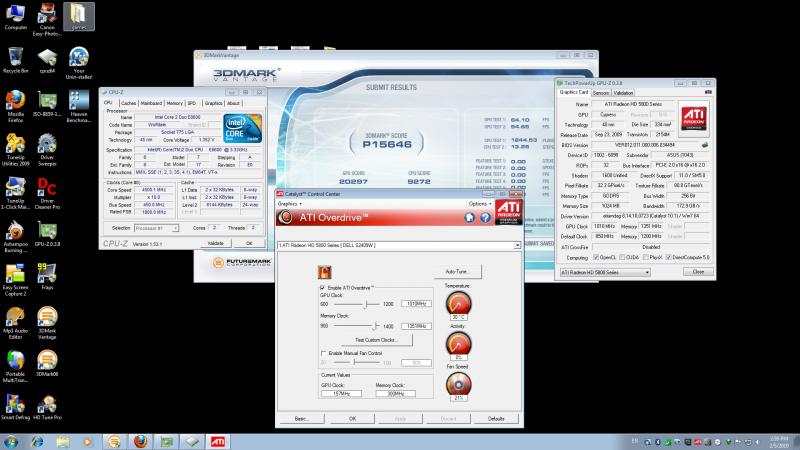This screenshot has width=800, height=450.
Task: Uncheck Enable ATI Overdrive checkbox
Action: (322, 288)
